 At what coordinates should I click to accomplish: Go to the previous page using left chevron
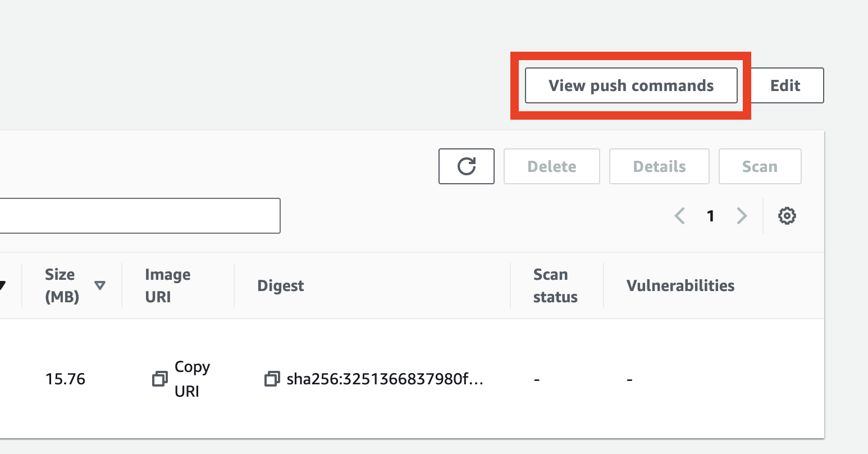(x=680, y=216)
